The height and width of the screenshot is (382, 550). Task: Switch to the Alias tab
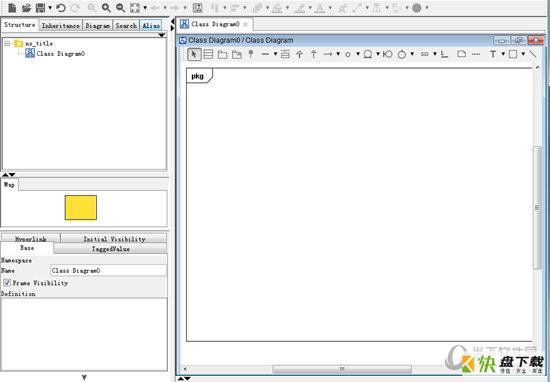tap(151, 26)
